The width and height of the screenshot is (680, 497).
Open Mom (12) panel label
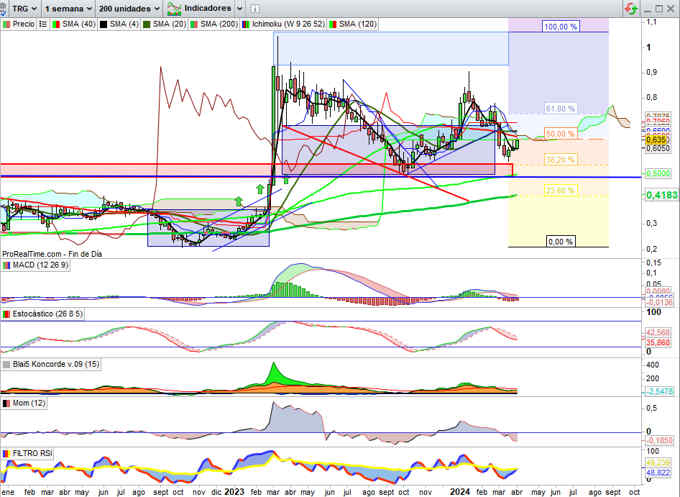click(x=24, y=403)
